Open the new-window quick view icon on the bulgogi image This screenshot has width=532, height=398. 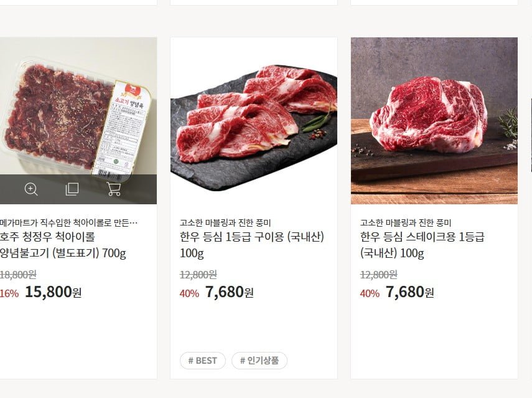(72, 189)
